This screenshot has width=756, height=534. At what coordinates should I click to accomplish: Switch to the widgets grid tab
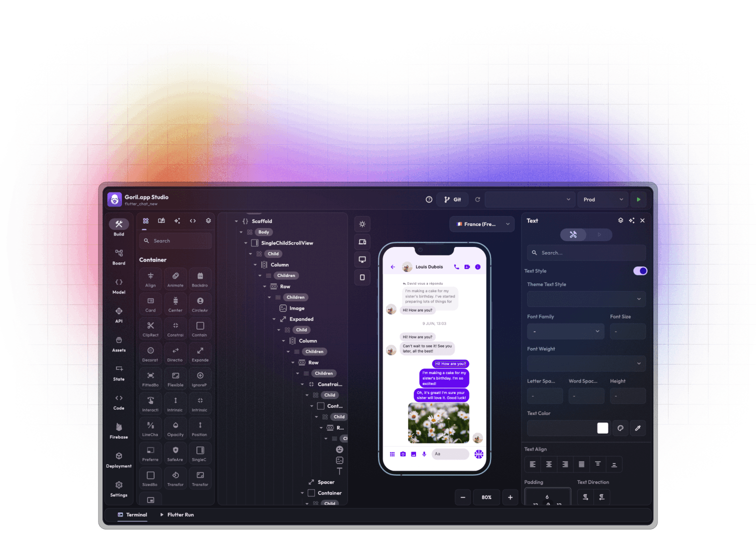click(x=146, y=220)
